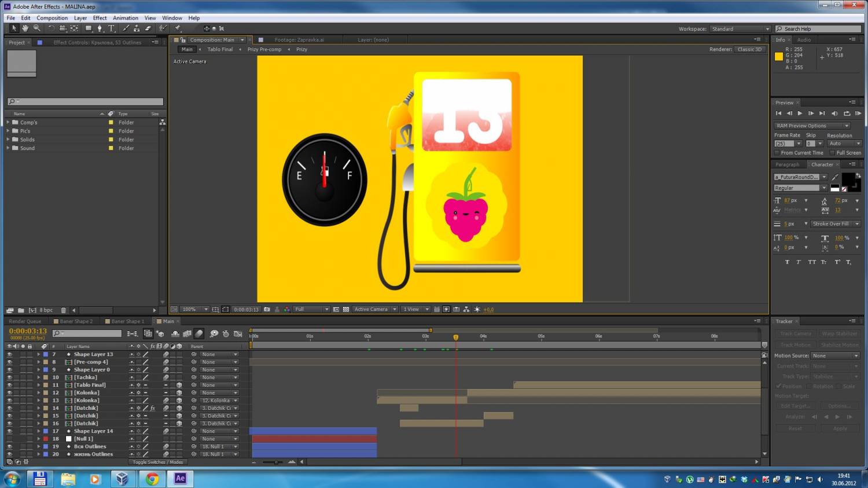Open the Graph Editor in timeline
Image resolution: width=868 pixels, height=488 pixels.
pyautogui.click(x=238, y=334)
